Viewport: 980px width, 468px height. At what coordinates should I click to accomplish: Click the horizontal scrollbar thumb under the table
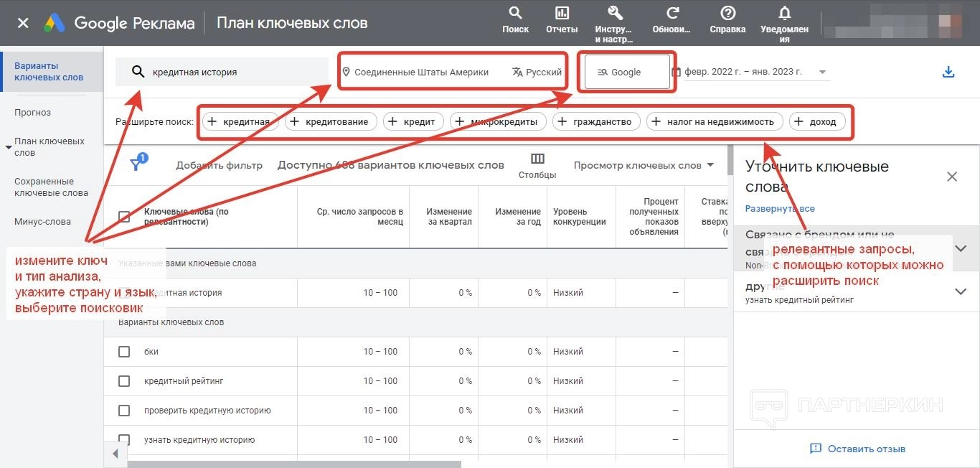coord(293,464)
